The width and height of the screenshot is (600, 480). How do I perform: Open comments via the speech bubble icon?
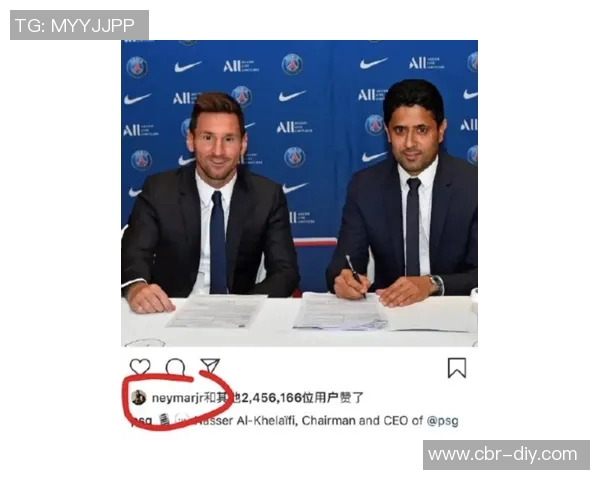pyautogui.click(x=176, y=367)
